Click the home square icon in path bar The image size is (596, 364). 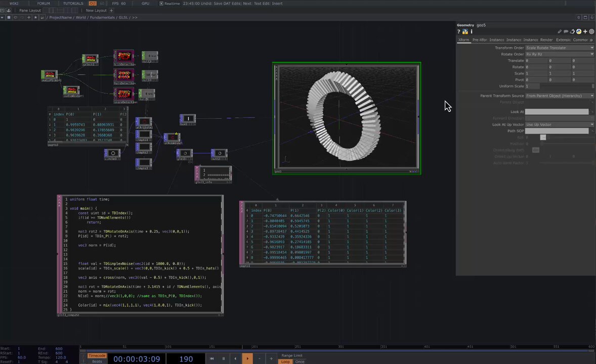(9, 18)
